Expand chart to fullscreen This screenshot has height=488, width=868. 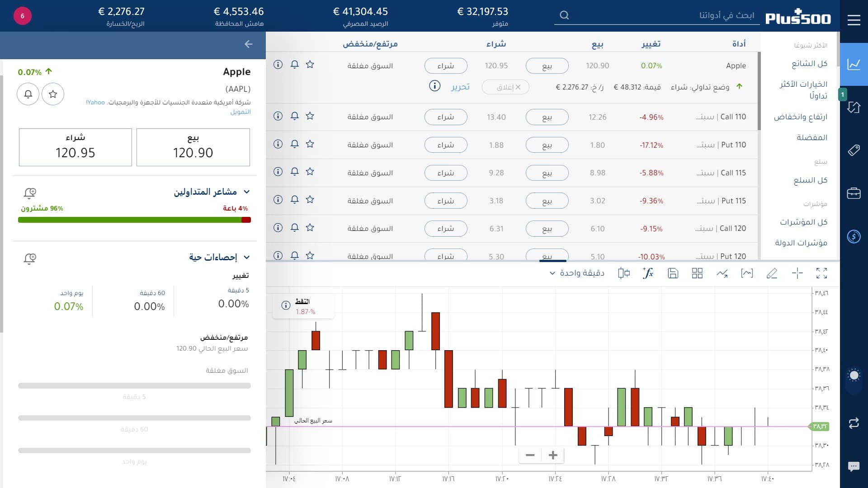[x=821, y=273]
